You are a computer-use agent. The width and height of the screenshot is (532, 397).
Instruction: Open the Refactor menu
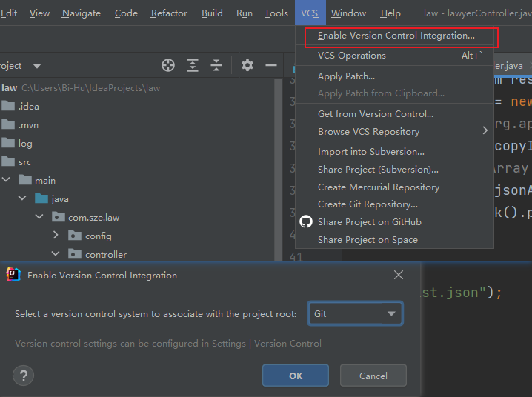pyautogui.click(x=169, y=13)
